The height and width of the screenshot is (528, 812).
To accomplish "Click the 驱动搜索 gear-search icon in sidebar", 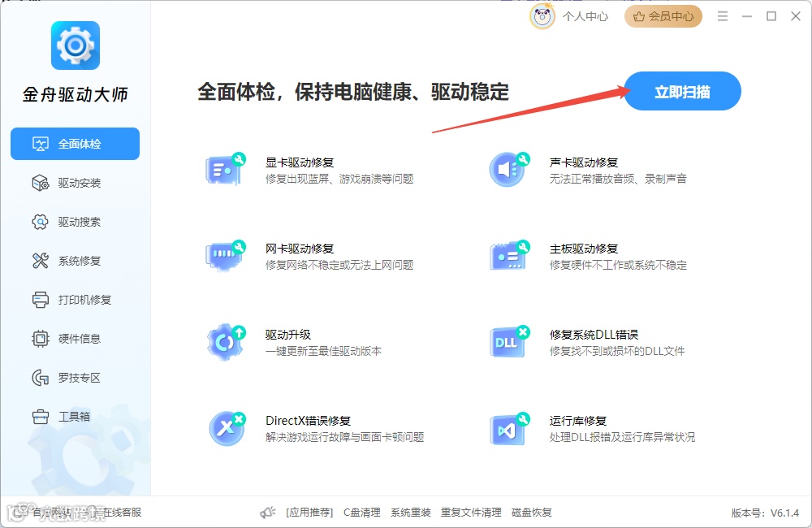I will coord(41,222).
